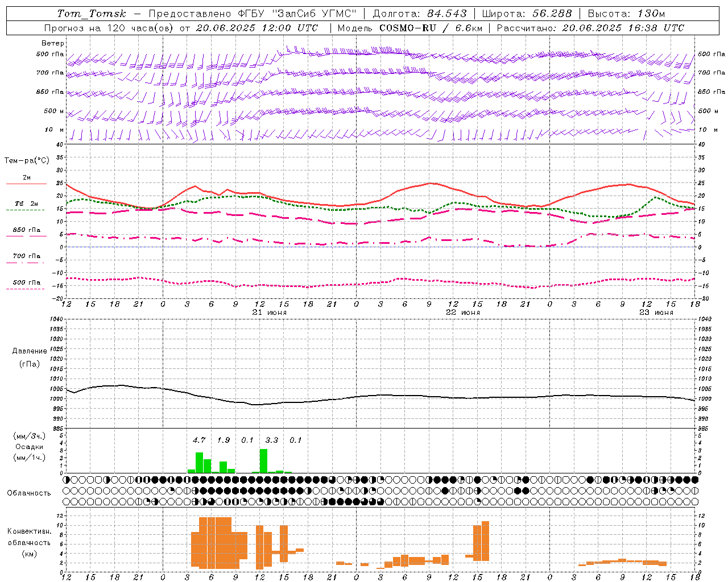The image size is (728, 582).
Task: Click the dotted 500 гПа temperature legend line
Action: coord(26,289)
